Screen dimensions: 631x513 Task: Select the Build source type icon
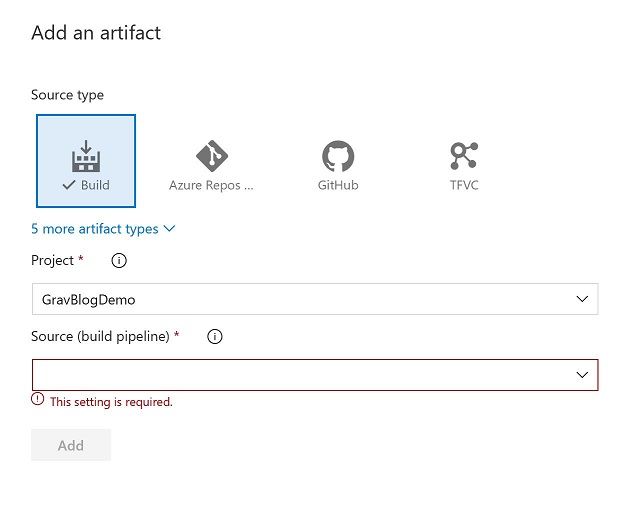[x=86, y=155]
